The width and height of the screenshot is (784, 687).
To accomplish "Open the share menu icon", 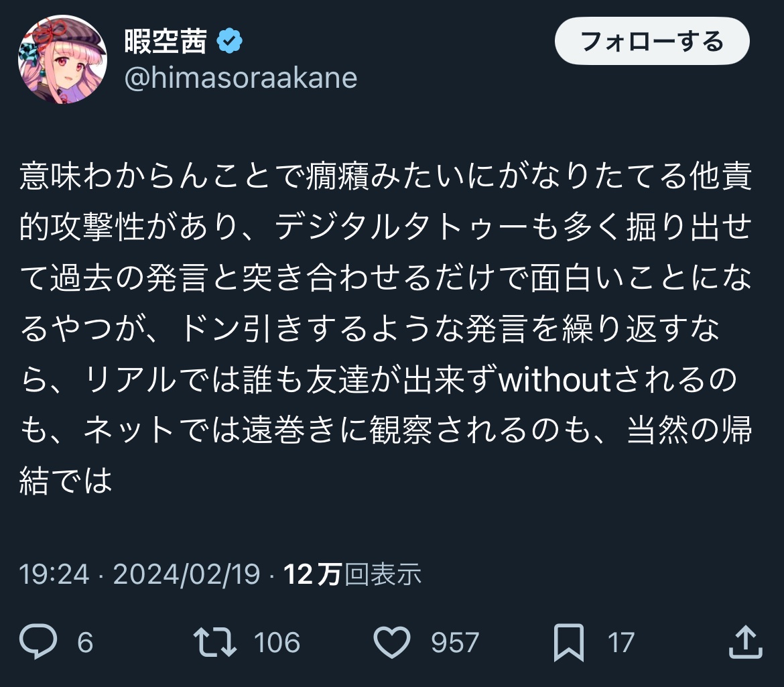I will tap(744, 643).
